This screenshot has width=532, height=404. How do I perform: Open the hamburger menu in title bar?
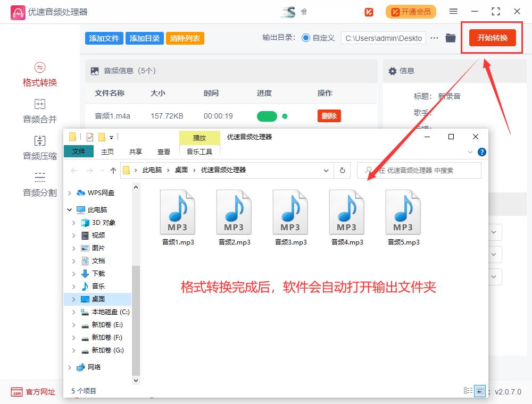coord(453,12)
